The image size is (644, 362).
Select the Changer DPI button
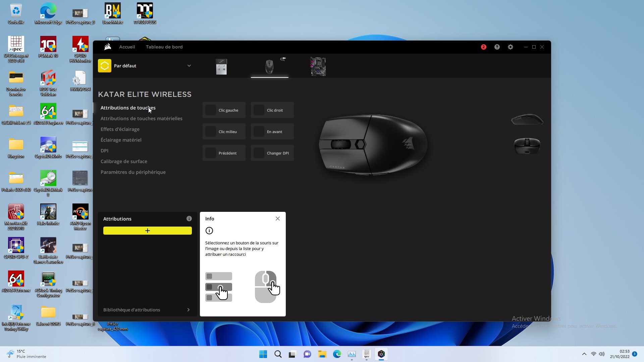[272, 153]
